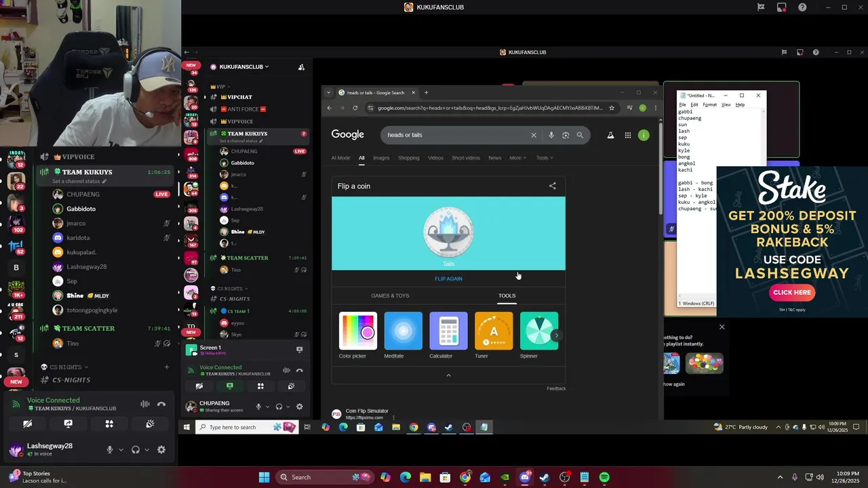This screenshot has width=868, height=488.
Task: Open the View menu in Notepad
Action: 726,105
